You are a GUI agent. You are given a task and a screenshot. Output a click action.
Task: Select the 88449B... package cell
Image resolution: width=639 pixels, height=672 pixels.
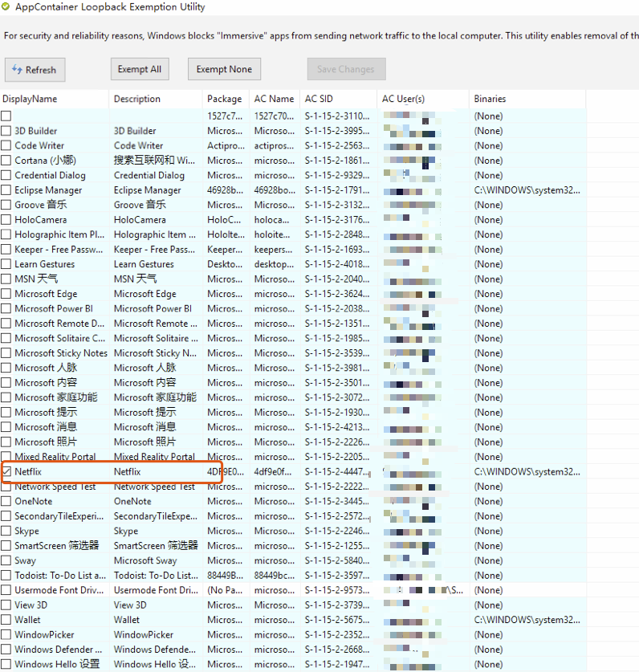(225, 575)
